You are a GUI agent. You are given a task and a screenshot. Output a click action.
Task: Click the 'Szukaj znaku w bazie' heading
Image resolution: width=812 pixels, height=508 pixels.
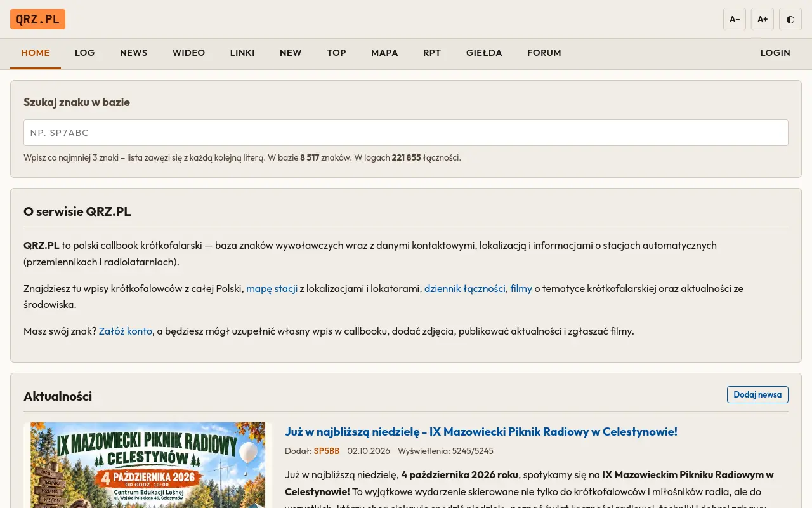pos(77,102)
